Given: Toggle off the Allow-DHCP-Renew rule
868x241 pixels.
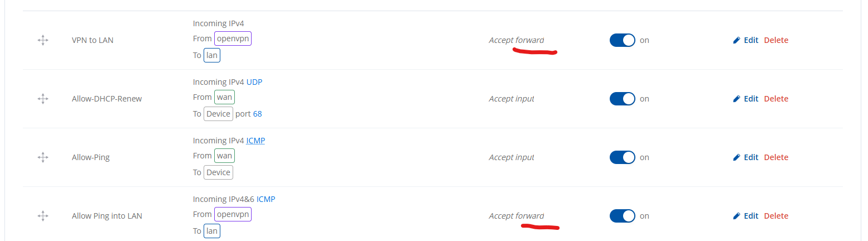Looking at the screenshot, I should click(x=623, y=99).
